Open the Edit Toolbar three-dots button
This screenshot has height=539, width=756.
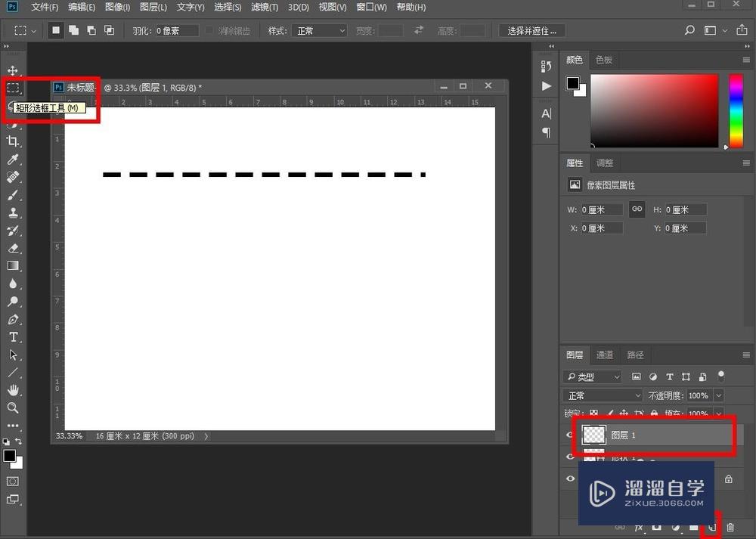coord(13,426)
